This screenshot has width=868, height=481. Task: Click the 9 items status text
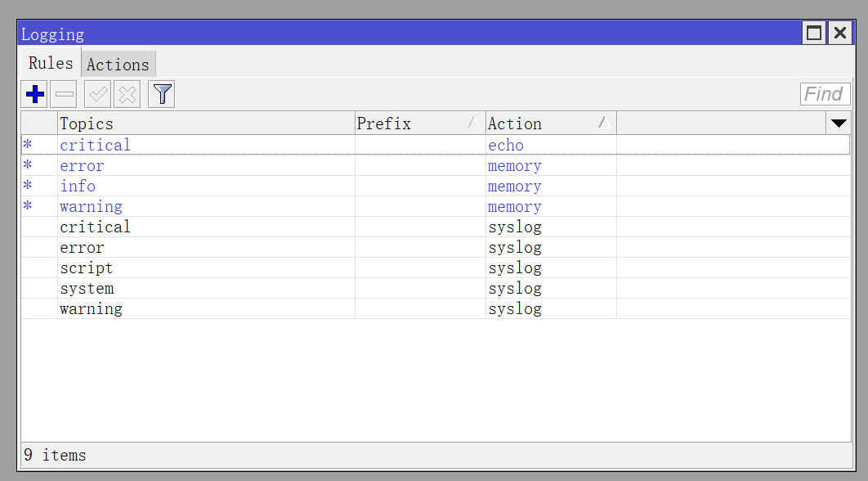click(55, 455)
